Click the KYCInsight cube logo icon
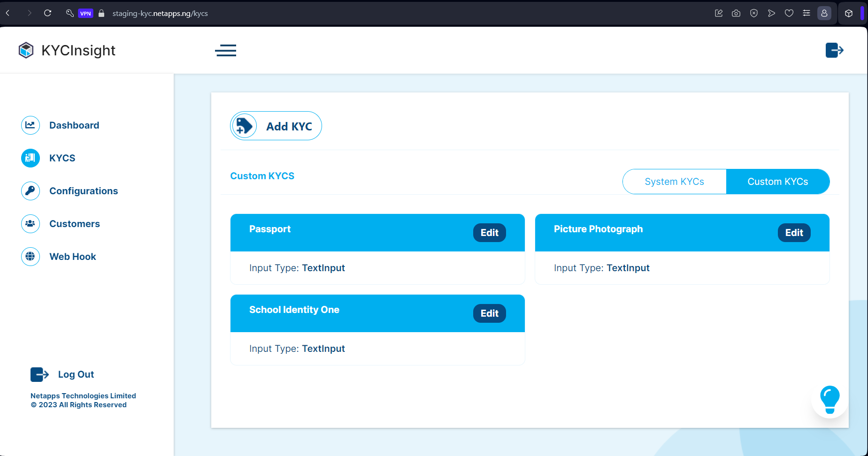The height and width of the screenshot is (456, 868). point(26,50)
